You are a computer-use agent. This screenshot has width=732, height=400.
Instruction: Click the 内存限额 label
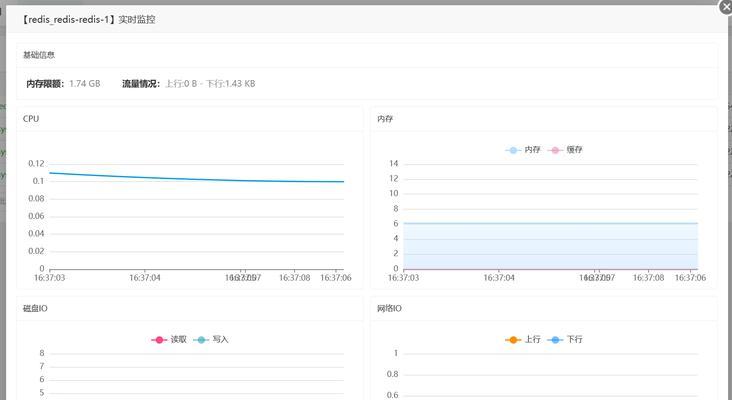point(45,84)
